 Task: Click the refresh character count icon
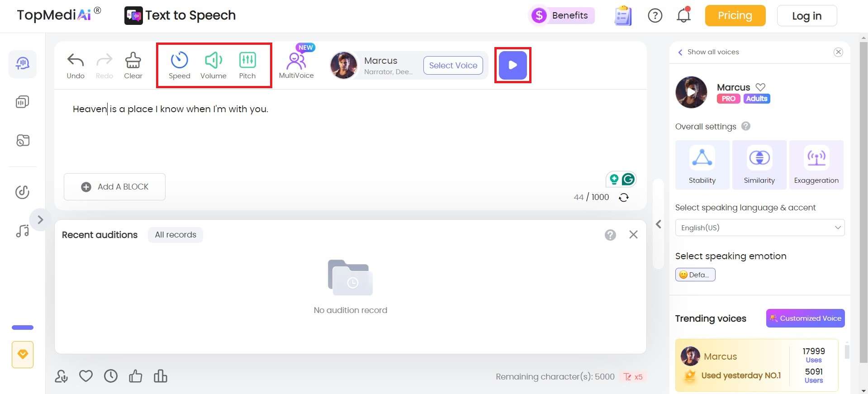pos(624,198)
